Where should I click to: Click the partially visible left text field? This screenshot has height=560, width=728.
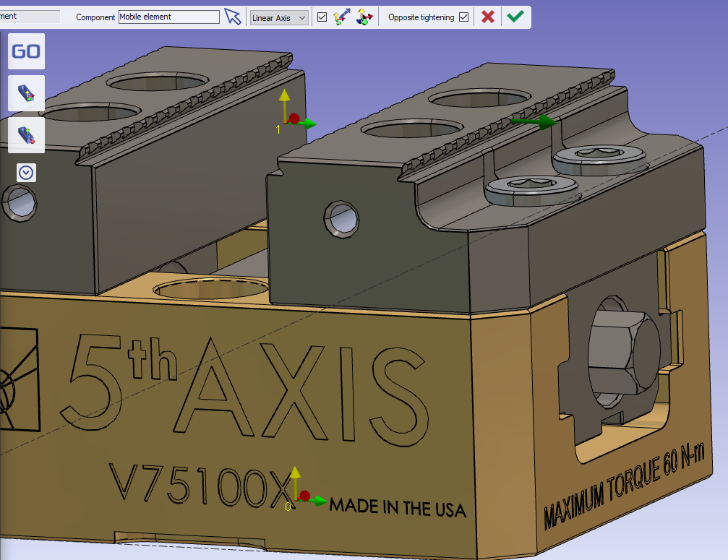point(29,16)
